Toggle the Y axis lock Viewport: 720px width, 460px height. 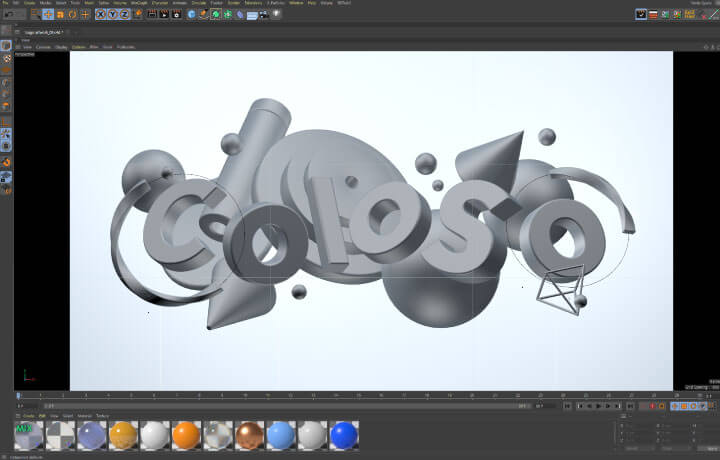pos(112,14)
